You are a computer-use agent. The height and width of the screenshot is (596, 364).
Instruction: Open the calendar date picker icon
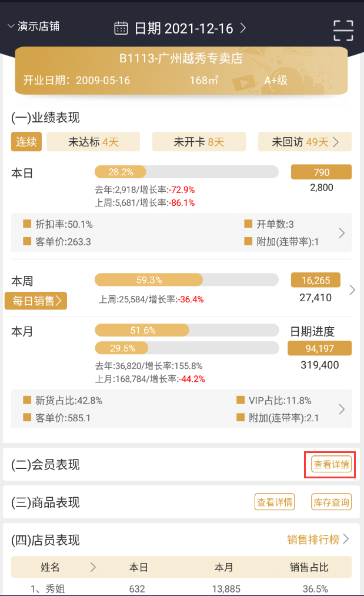121,28
